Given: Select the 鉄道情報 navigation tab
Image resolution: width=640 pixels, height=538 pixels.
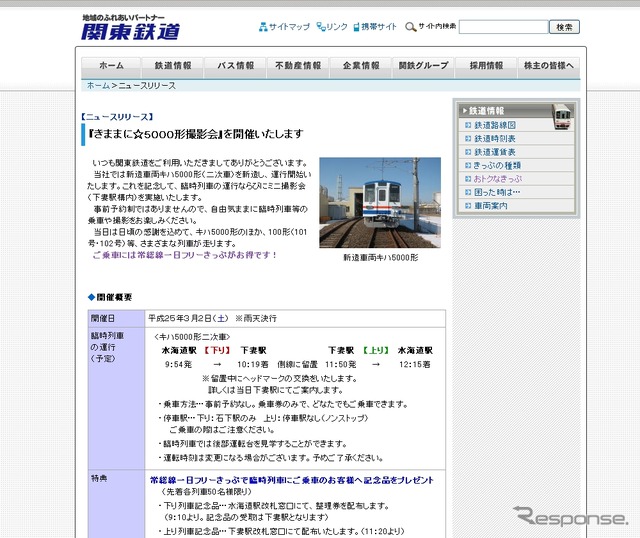Looking at the screenshot, I should (x=173, y=66).
